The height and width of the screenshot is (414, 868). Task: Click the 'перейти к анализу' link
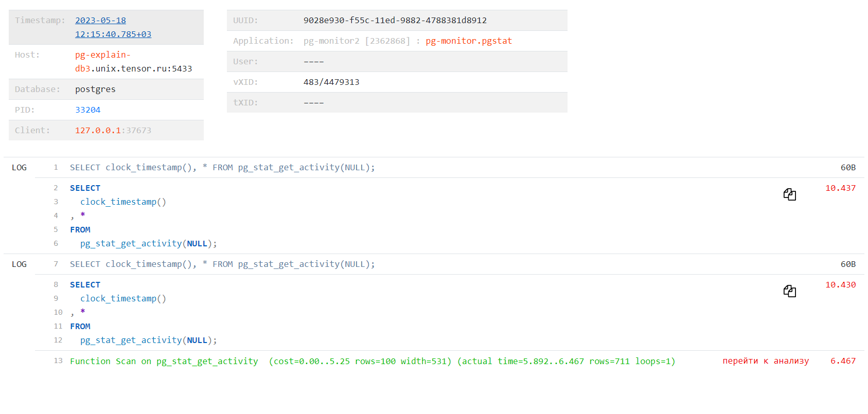pyautogui.click(x=765, y=361)
